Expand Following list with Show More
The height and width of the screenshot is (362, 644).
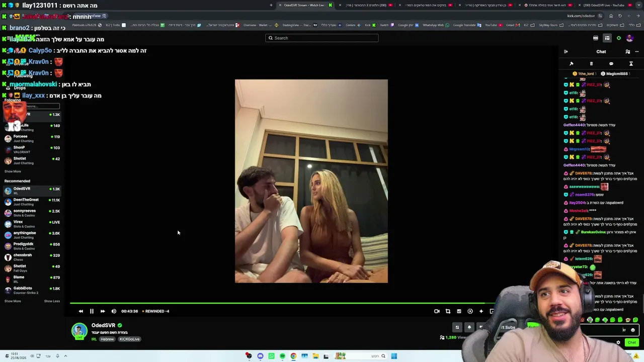pyautogui.click(x=13, y=171)
